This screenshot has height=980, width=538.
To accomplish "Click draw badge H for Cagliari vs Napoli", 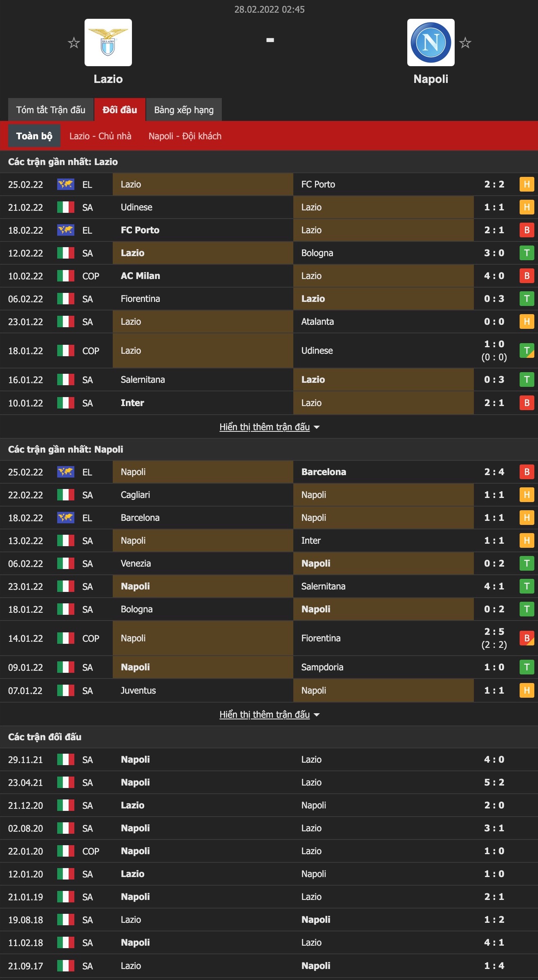I will (527, 495).
